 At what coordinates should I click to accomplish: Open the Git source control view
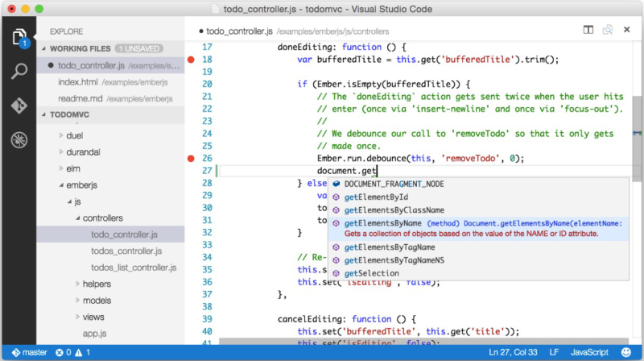point(19,106)
